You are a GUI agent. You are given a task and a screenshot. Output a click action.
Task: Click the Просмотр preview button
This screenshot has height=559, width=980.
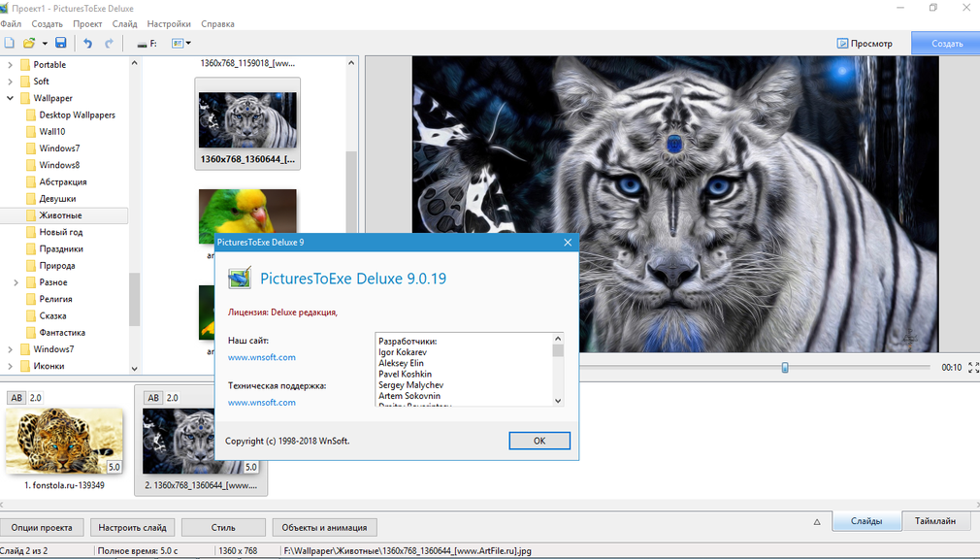pyautogui.click(x=865, y=43)
